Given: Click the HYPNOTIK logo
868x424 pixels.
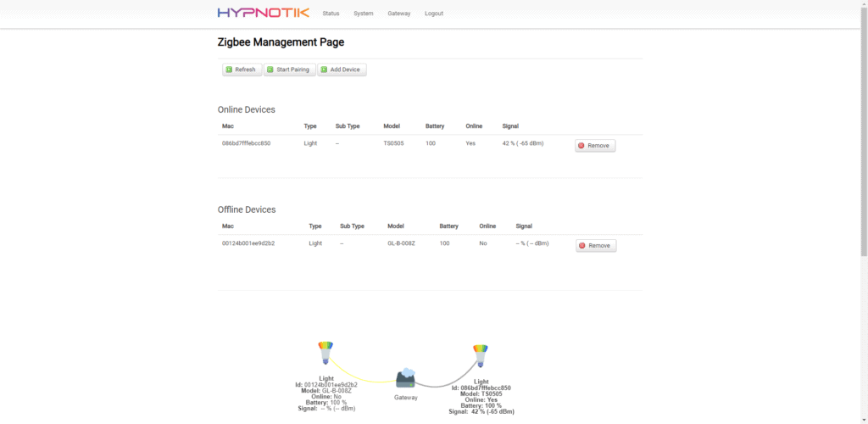Looking at the screenshot, I should tap(263, 13).
